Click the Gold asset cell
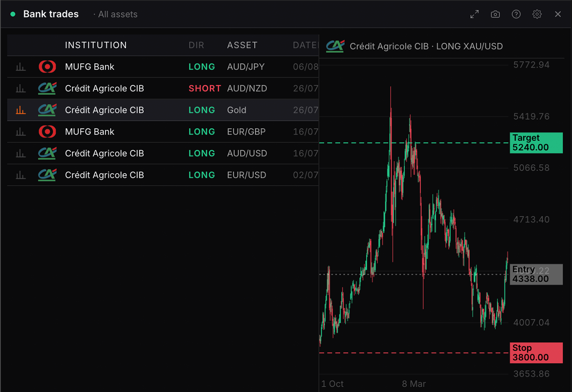This screenshot has height=392, width=572. point(237,110)
